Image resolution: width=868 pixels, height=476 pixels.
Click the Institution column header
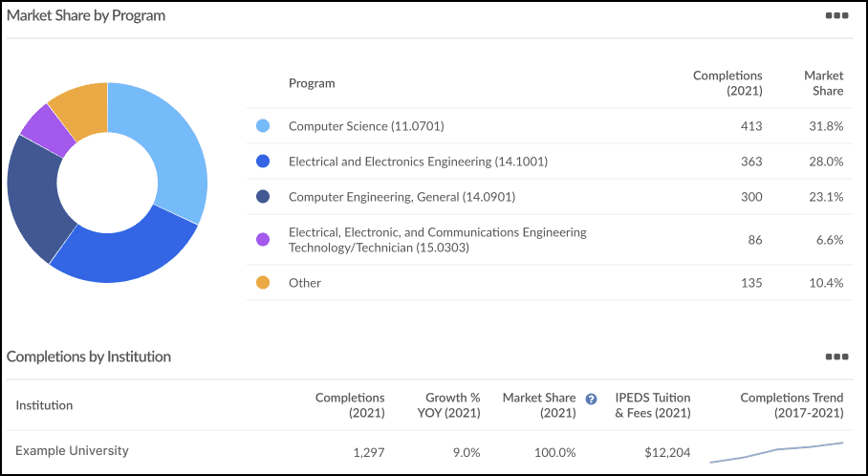point(44,405)
